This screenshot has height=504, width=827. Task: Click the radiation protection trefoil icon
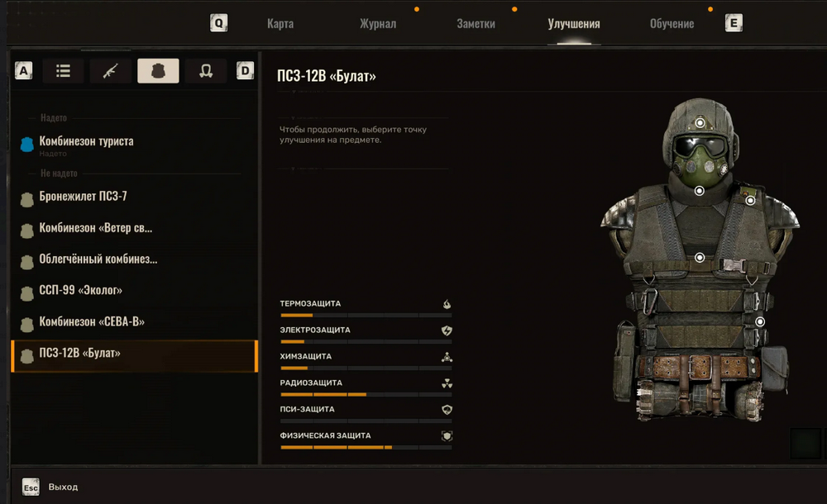(447, 383)
